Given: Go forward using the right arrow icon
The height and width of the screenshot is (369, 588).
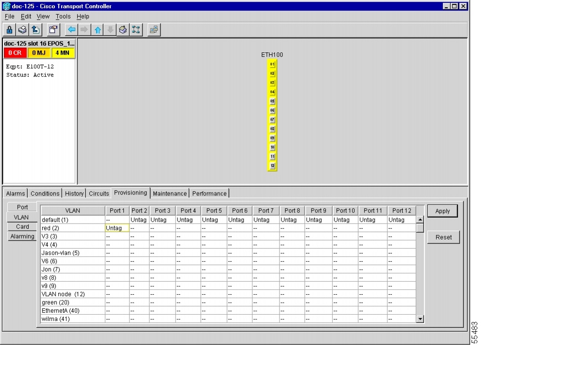Looking at the screenshot, I should point(84,30).
